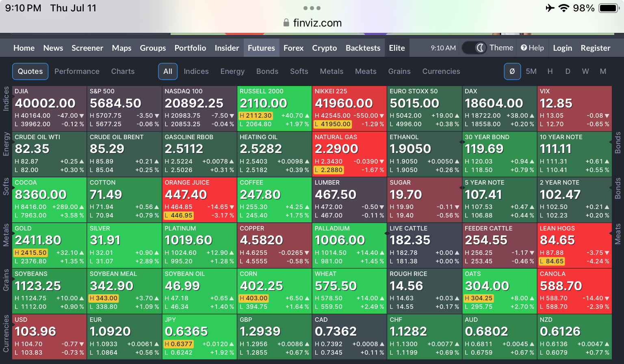Tap the battery icon in status bar
Viewport: 624px width, 364px height.
point(609,8)
